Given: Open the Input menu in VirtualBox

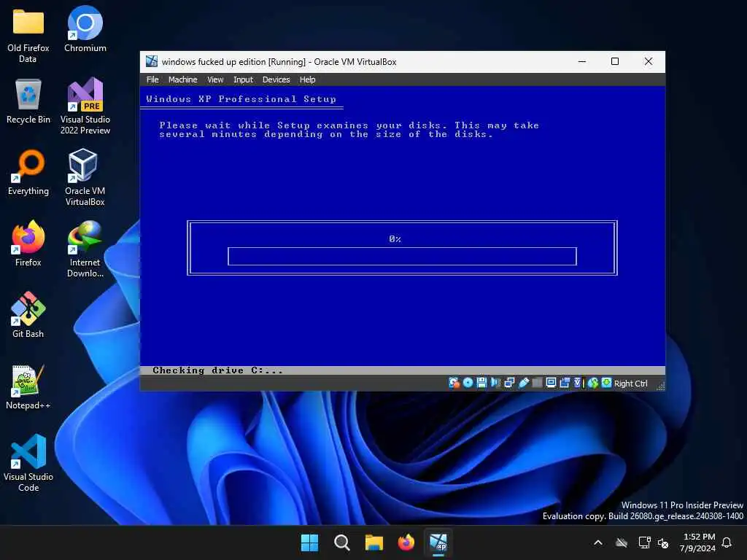Looking at the screenshot, I should point(243,79).
